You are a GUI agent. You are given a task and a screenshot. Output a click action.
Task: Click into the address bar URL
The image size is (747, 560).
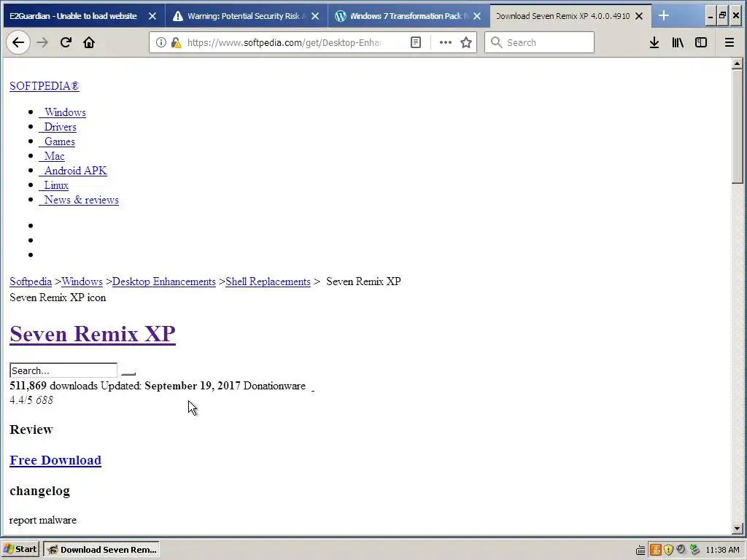(286, 42)
